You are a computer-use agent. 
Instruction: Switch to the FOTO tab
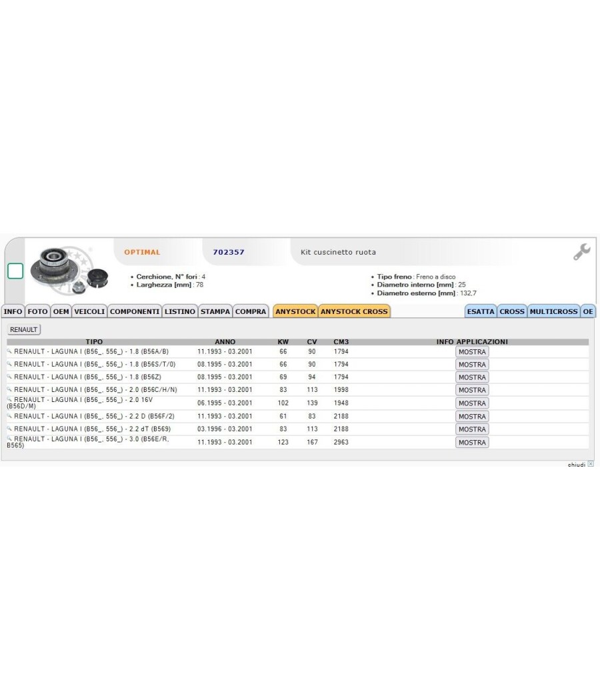coord(37,311)
